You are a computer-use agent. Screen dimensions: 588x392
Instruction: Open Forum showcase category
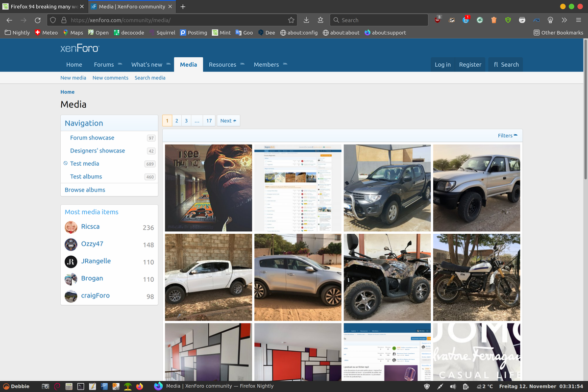click(x=92, y=138)
